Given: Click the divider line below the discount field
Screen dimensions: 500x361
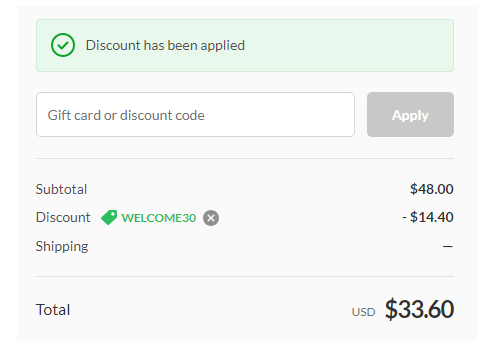Looking at the screenshot, I should click(245, 159).
